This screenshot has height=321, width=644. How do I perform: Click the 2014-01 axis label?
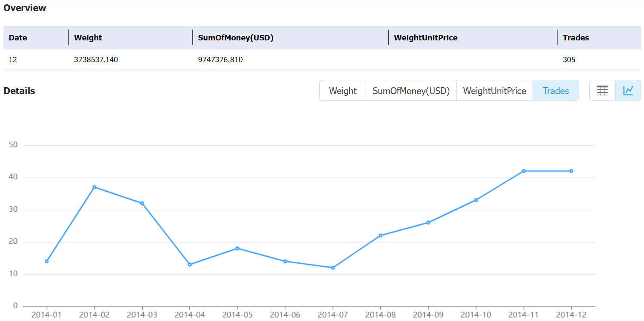(x=46, y=315)
